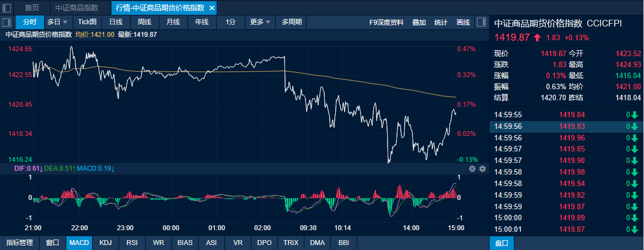644x250 pixels.
Task: Close the MACD indicator sub-chart
Action: pyautogui.click(x=472, y=169)
